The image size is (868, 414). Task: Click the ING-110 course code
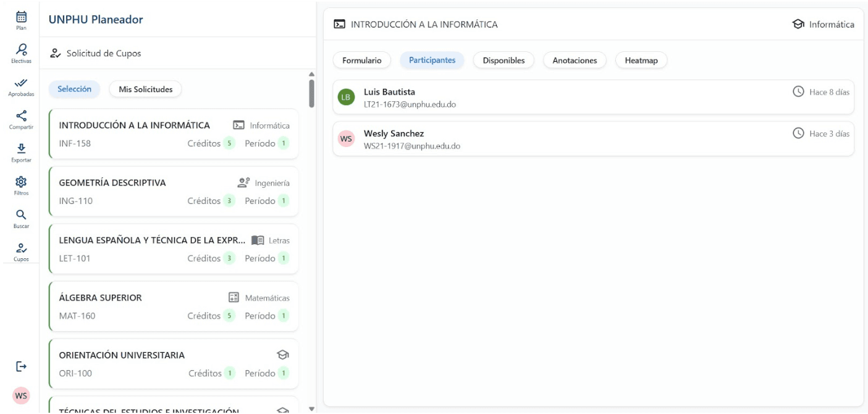tap(76, 201)
